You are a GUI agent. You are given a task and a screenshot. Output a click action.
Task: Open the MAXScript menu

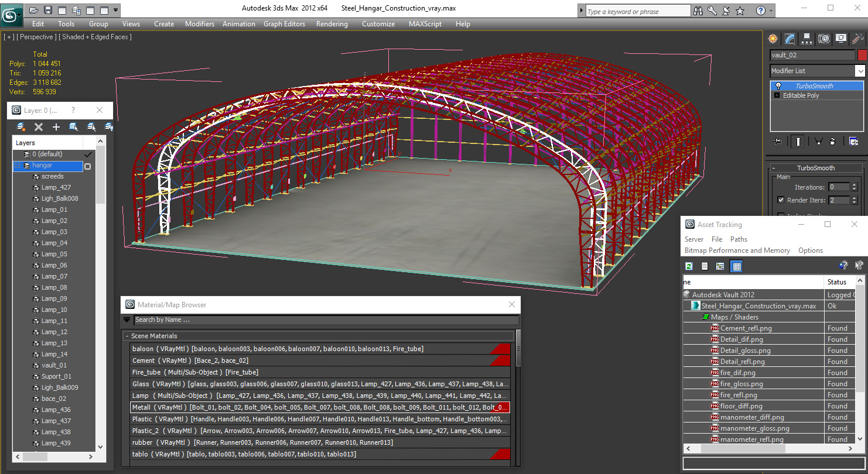[426, 24]
